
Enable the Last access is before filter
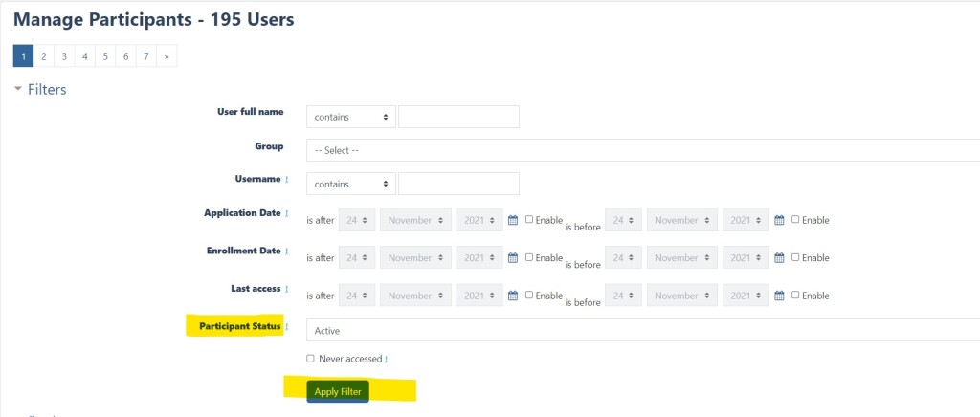point(795,296)
